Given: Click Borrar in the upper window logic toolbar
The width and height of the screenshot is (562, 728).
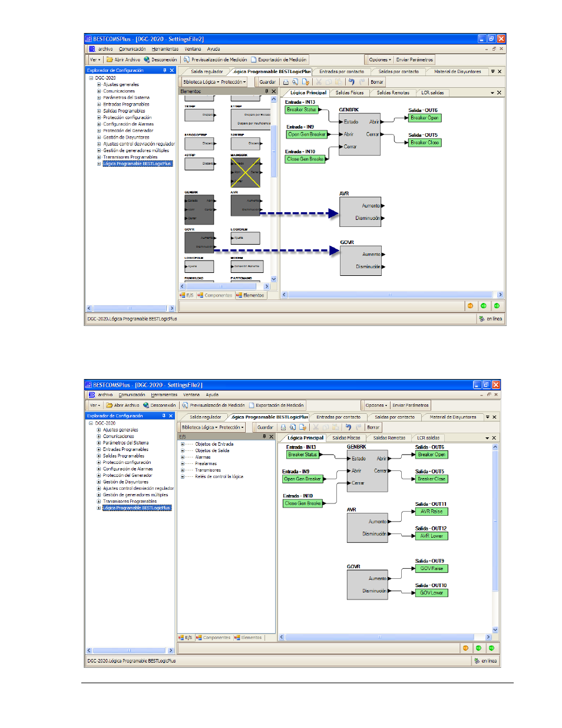Looking at the screenshot, I should (x=377, y=82).
